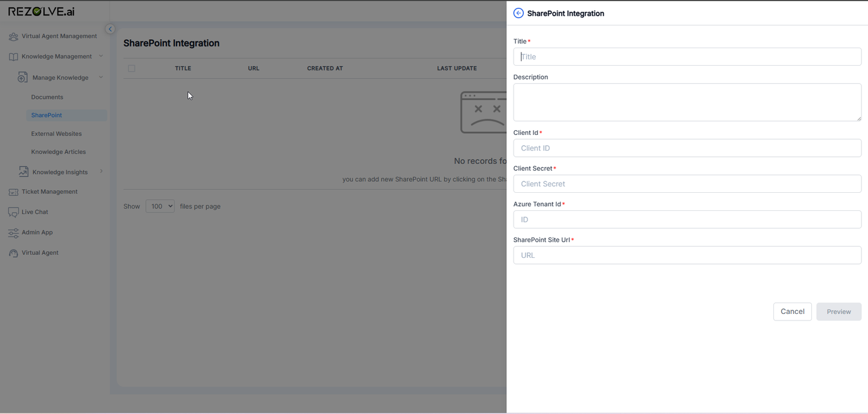Screen dimensions: 868x414
Task: Click the LAST UPDATE column header
Action: point(457,69)
